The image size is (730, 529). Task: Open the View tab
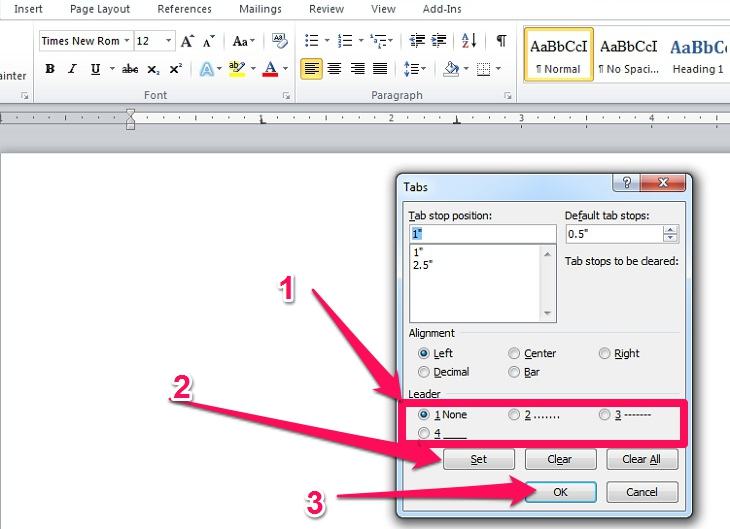383,9
